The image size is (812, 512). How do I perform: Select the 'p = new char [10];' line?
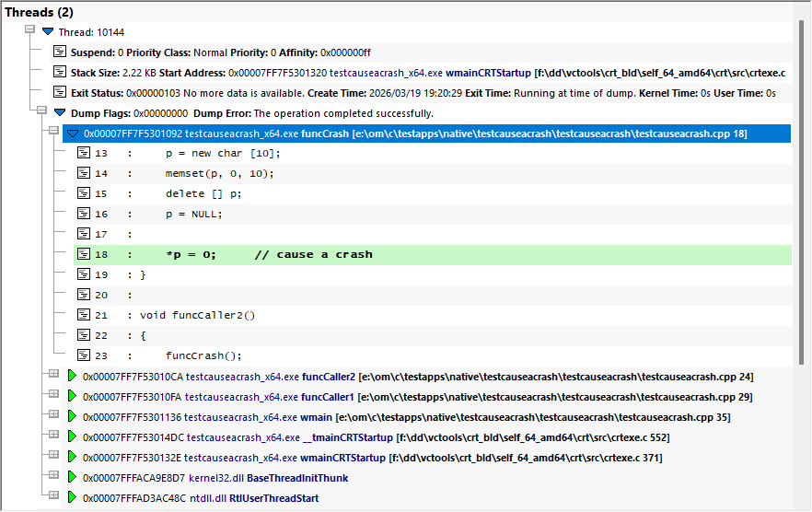[433, 154]
